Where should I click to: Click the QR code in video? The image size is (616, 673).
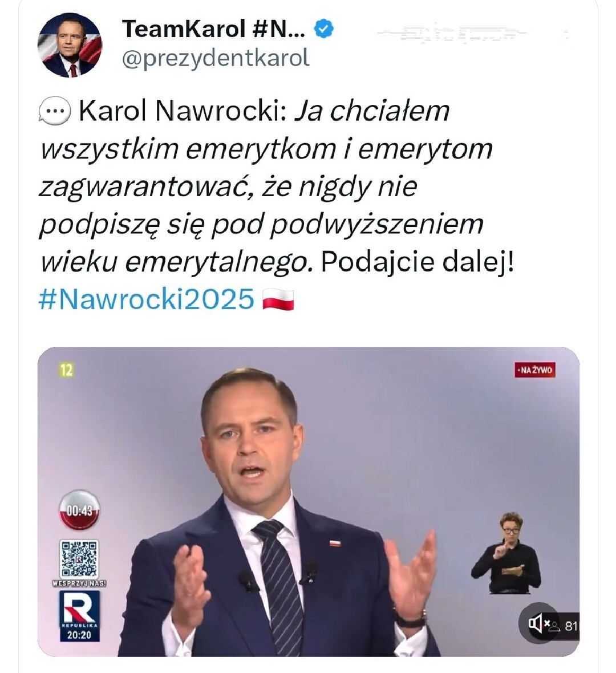(x=79, y=558)
